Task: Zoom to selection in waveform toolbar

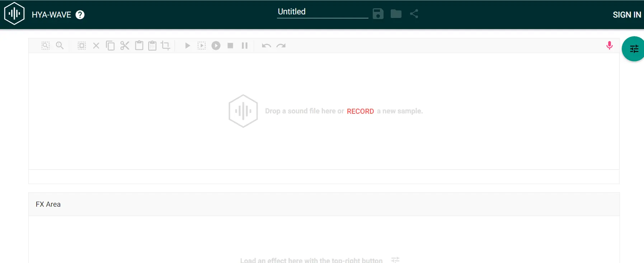Action: tap(46, 46)
